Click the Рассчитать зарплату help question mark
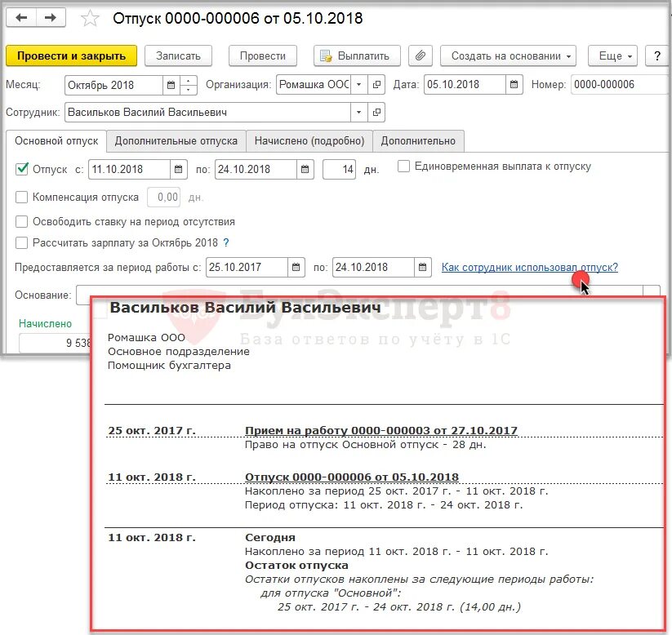This screenshot has height=635, width=672. pos(226,242)
